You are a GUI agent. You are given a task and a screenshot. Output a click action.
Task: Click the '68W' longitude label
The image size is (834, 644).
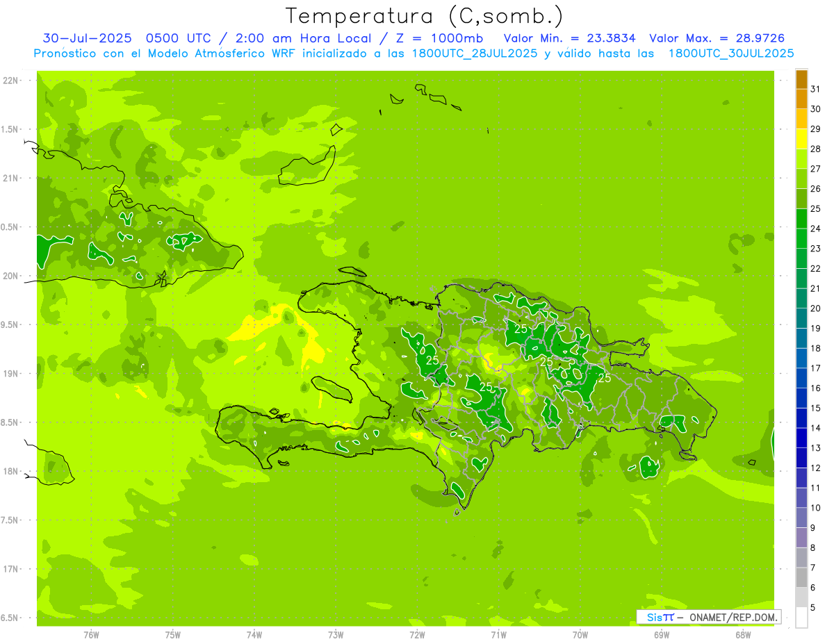pyautogui.click(x=743, y=635)
